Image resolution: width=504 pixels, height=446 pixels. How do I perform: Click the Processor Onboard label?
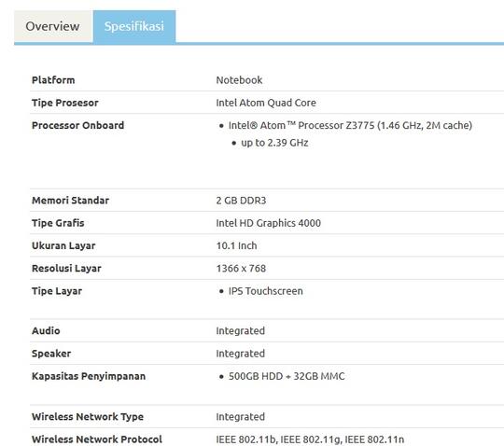pos(77,125)
